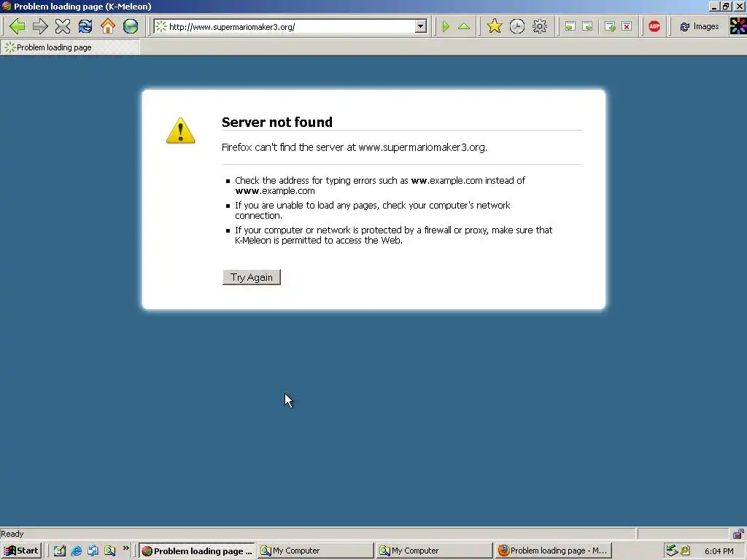Click the address bar URL field

[290, 27]
